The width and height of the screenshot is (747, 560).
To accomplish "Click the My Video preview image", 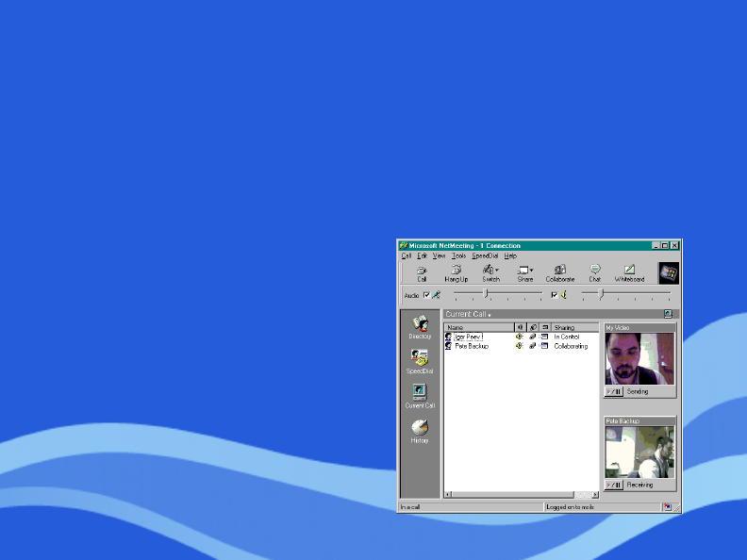I will (x=639, y=358).
